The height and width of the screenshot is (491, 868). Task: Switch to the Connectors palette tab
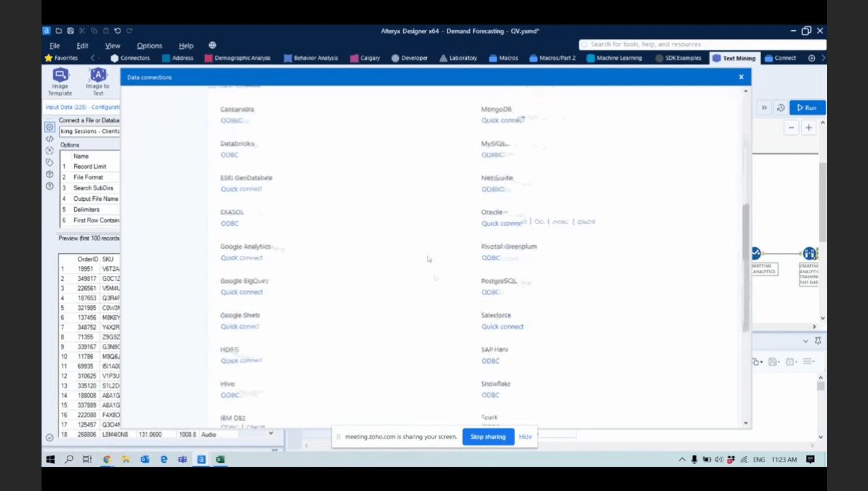click(130, 58)
